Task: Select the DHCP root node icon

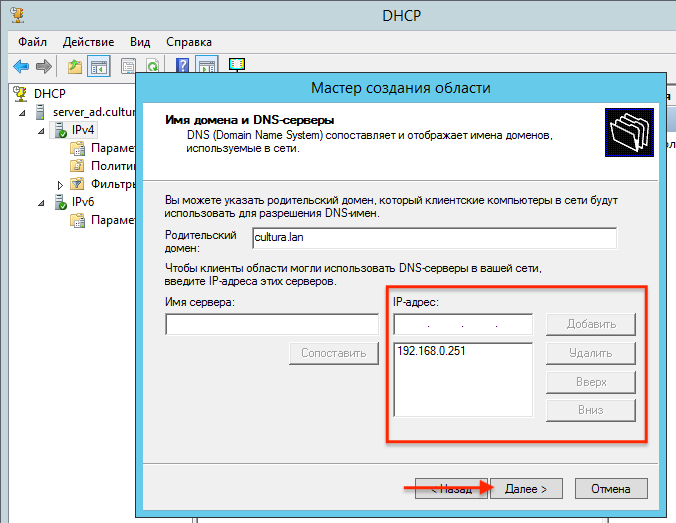Action: [21, 93]
